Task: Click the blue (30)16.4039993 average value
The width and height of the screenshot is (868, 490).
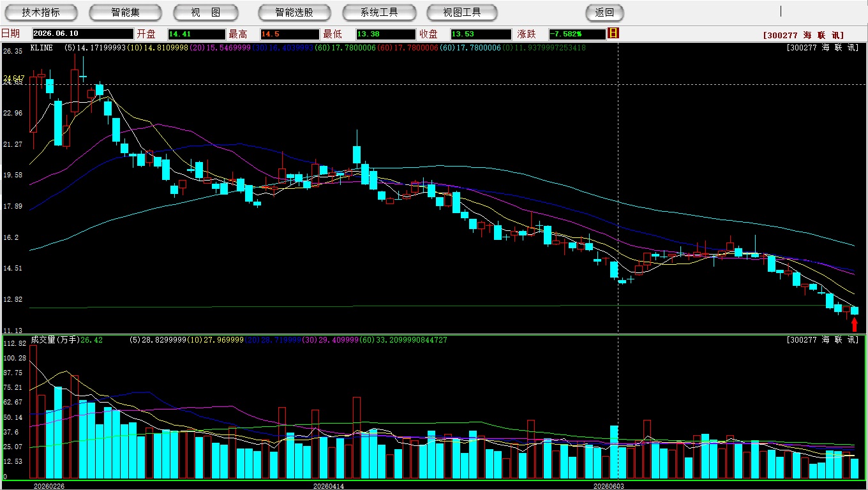Action: (x=283, y=48)
